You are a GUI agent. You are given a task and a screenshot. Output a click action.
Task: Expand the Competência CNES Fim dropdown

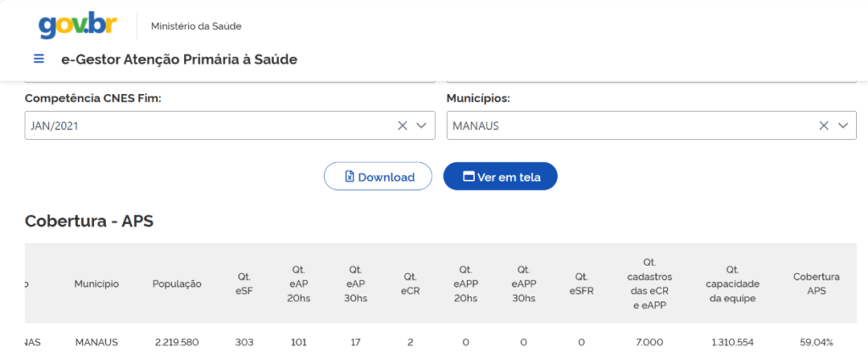421,126
